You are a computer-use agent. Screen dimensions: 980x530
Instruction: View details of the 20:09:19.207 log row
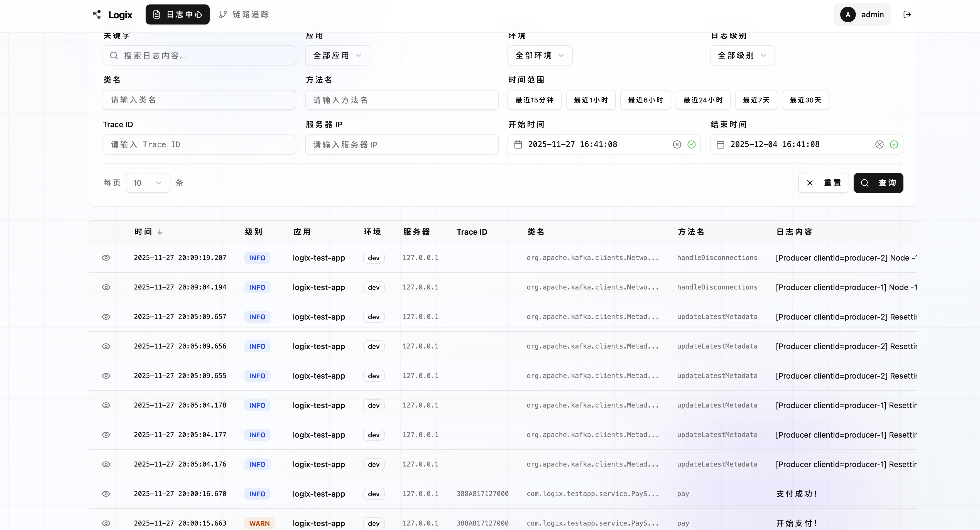tap(106, 258)
